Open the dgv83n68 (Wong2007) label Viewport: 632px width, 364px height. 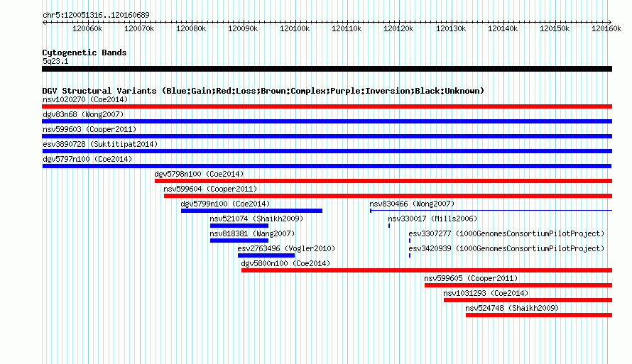(x=83, y=114)
